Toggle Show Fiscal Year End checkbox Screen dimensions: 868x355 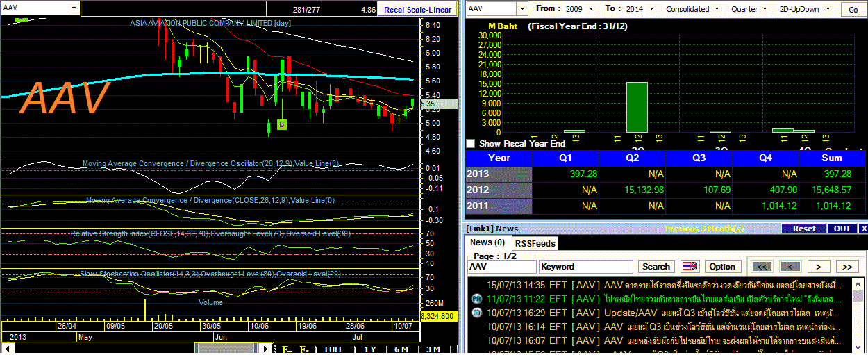[x=471, y=144]
